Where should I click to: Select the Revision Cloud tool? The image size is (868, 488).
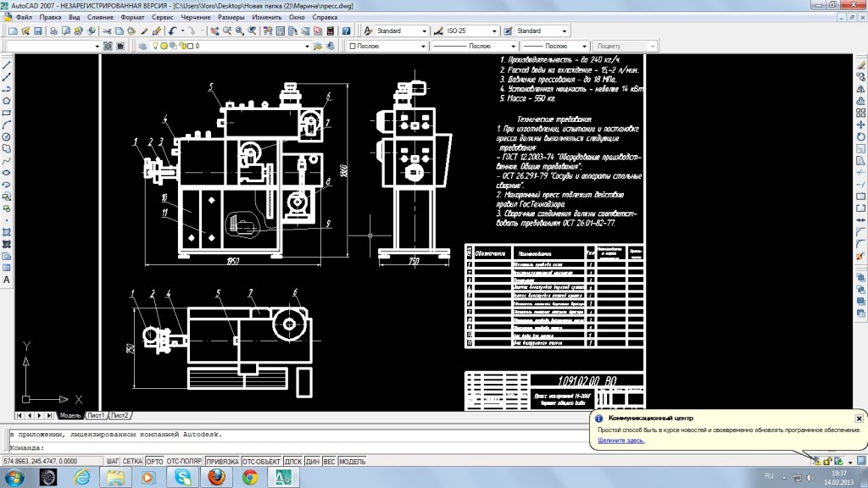pos(7,149)
